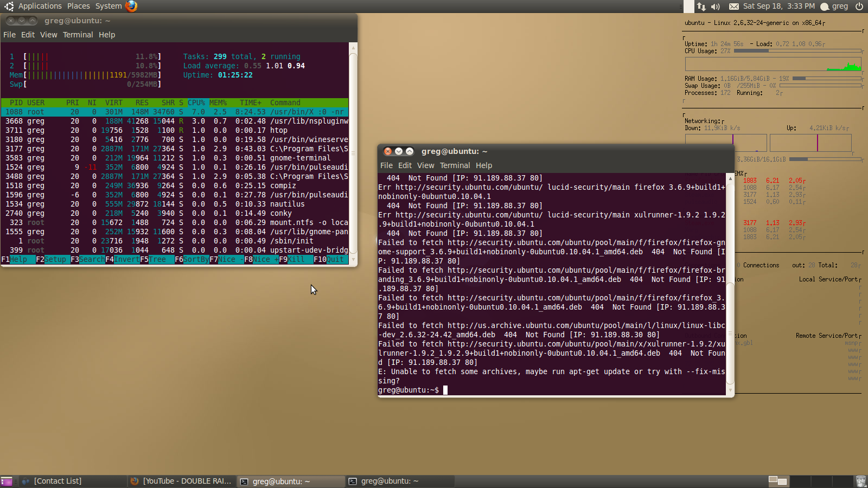Click the network connection indicator icon
Viewport: 868px width, 488px height.
tap(701, 7)
